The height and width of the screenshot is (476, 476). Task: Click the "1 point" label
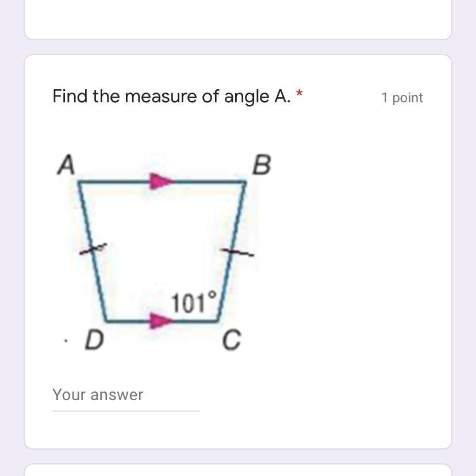402,98
